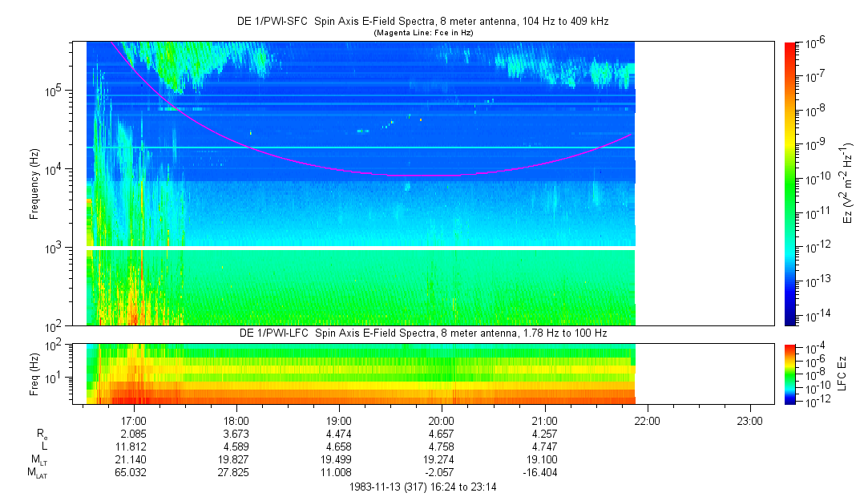Click the L value 11.812

(133, 446)
